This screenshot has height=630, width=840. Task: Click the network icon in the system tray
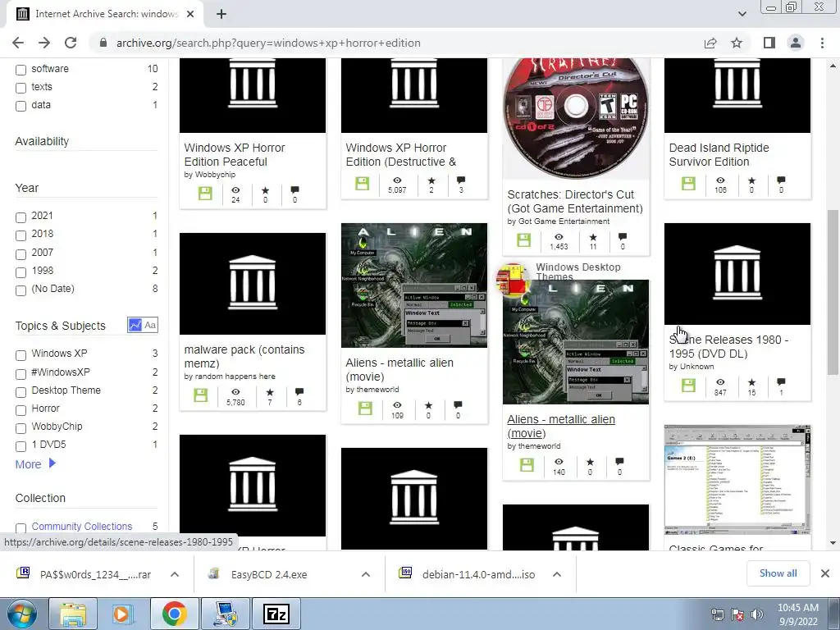click(x=718, y=614)
